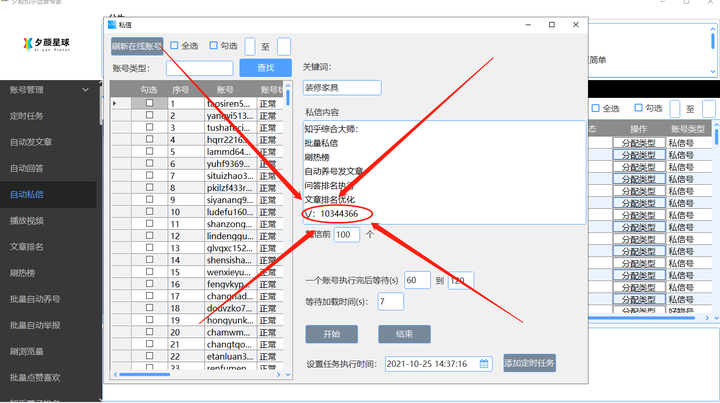The image size is (720, 403).
Task: Click the wait minimum field showing 60
Action: (417, 280)
